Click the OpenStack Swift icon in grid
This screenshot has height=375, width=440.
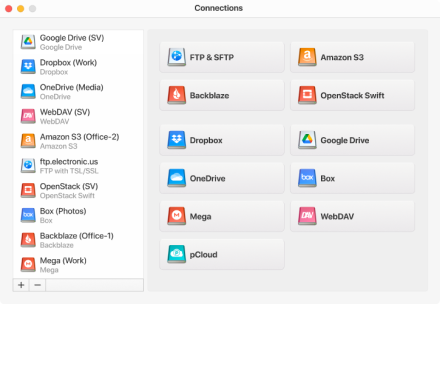click(x=307, y=95)
